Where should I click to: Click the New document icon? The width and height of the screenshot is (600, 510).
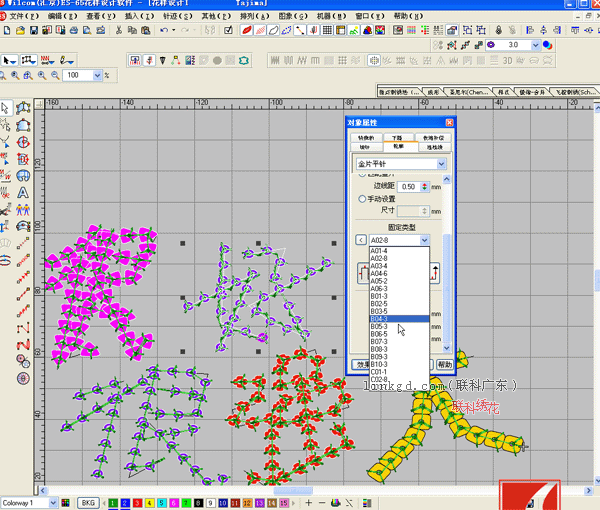click(x=8, y=31)
